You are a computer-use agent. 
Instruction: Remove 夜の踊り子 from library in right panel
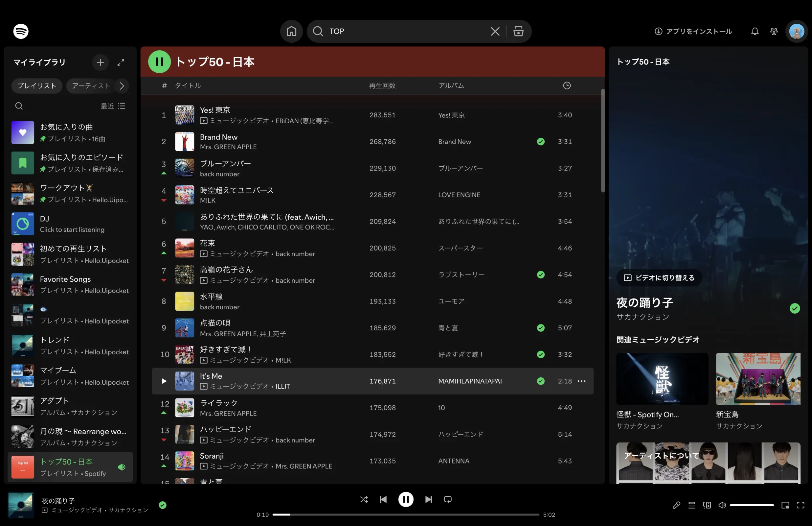point(795,308)
